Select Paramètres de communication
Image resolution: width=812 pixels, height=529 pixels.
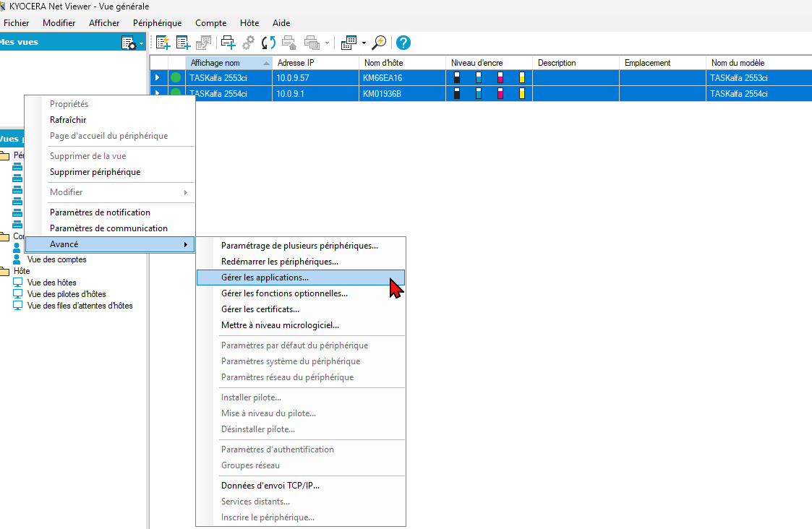110,228
